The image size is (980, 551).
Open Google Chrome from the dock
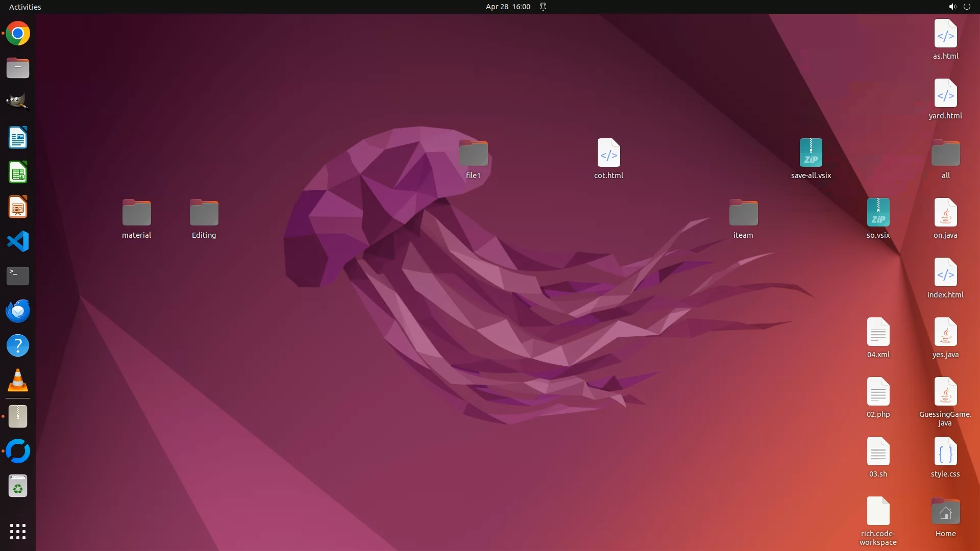18,34
